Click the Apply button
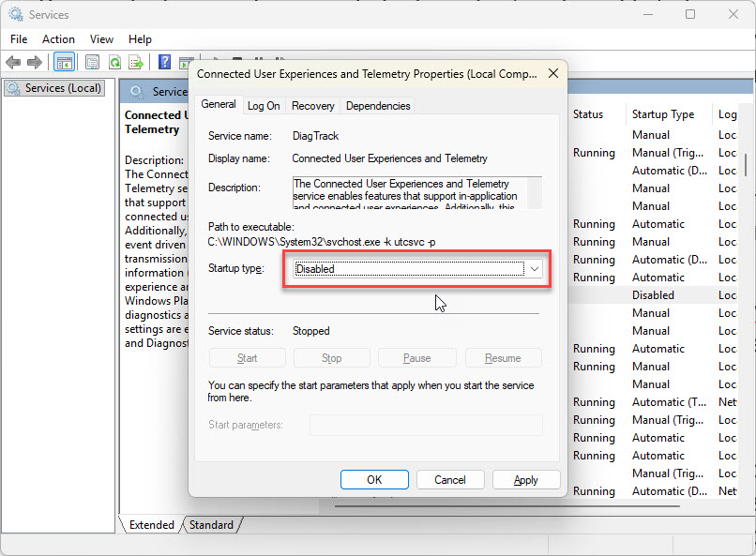The image size is (756, 556). 526,480
